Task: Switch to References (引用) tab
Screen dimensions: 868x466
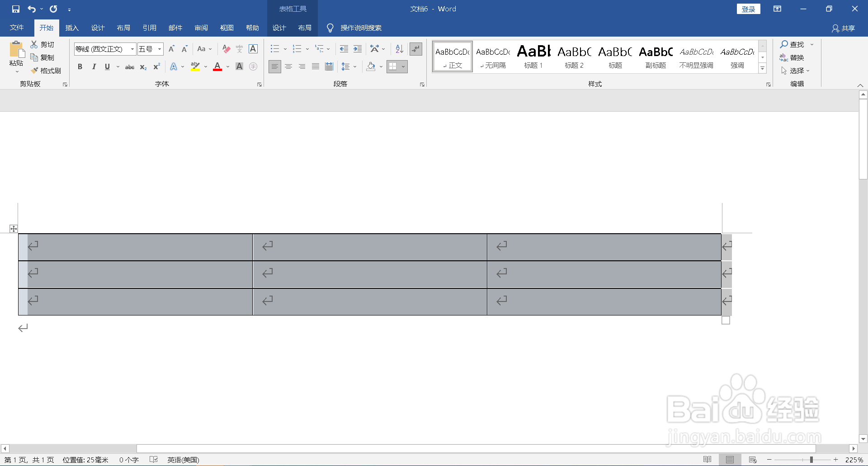Action: [x=150, y=28]
